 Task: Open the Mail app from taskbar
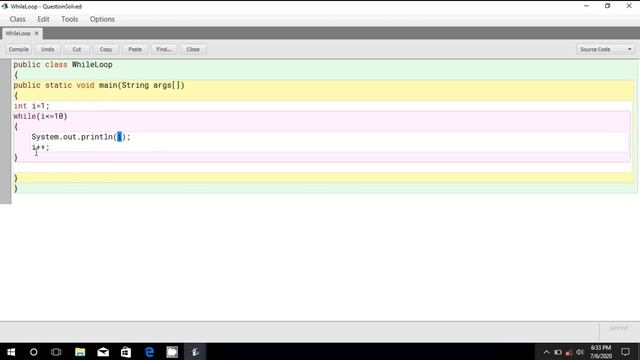coord(103,352)
